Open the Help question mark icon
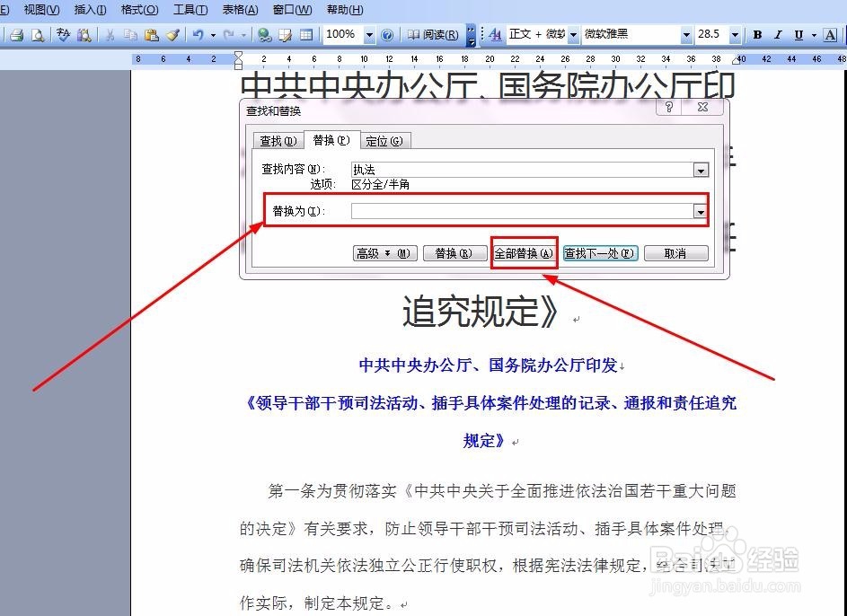 click(x=386, y=36)
